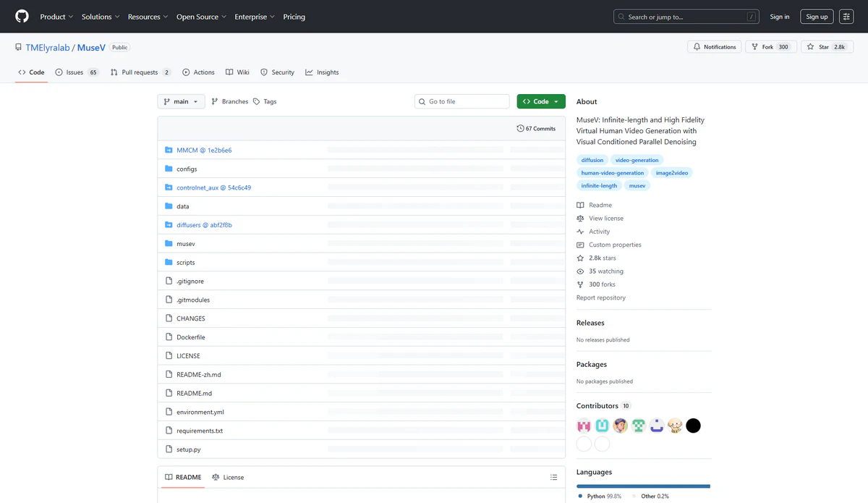The height and width of the screenshot is (503, 868).
Task: Click the musev topic tag
Action: 637,185
